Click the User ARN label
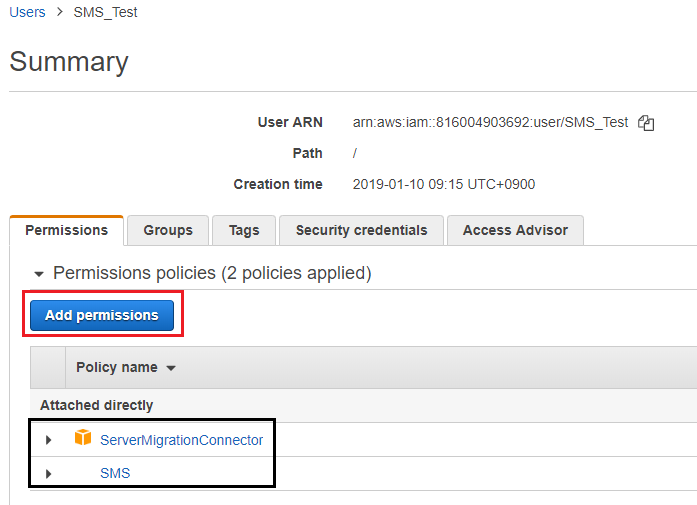The height and width of the screenshot is (505, 697). [x=290, y=122]
